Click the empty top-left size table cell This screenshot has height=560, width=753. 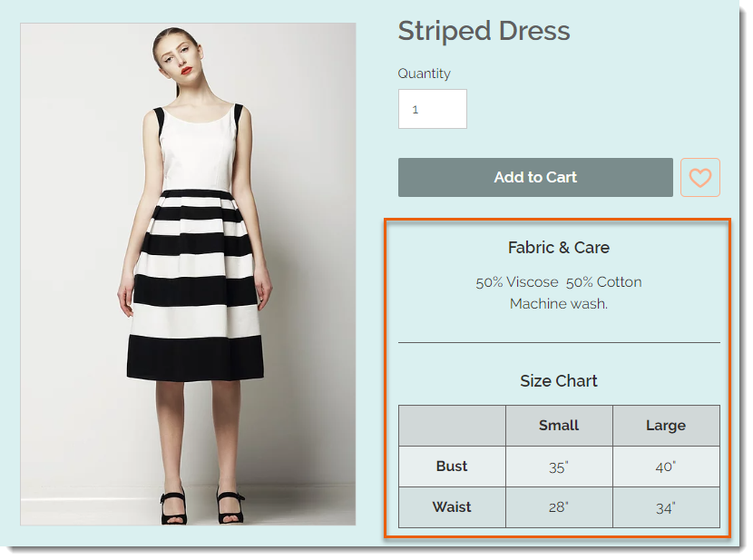click(452, 426)
